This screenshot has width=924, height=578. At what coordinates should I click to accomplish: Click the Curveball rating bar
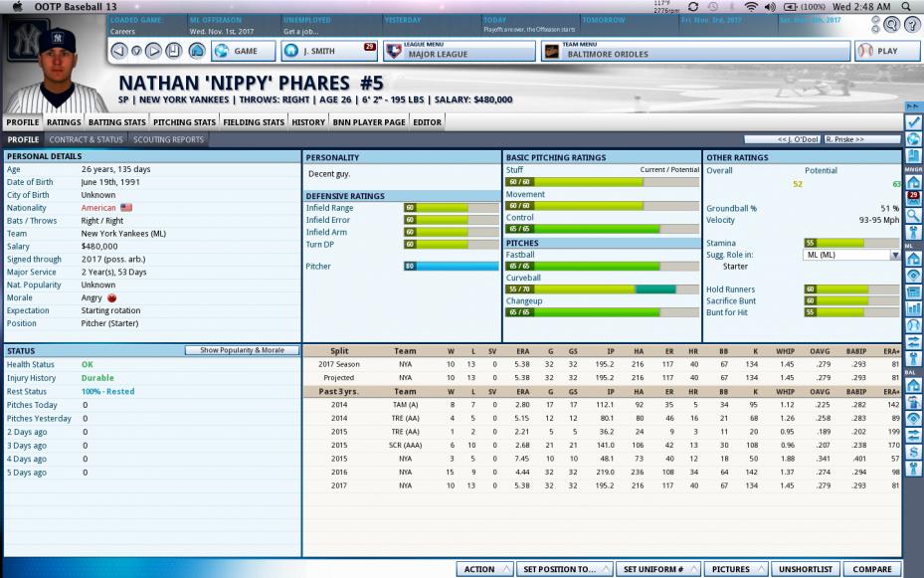(x=603, y=289)
